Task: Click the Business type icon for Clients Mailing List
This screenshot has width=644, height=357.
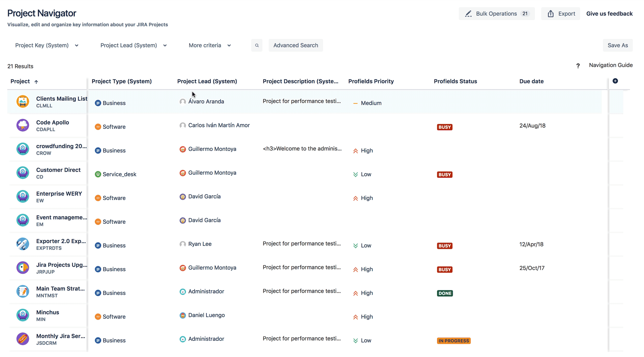Action: tap(98, 103)
